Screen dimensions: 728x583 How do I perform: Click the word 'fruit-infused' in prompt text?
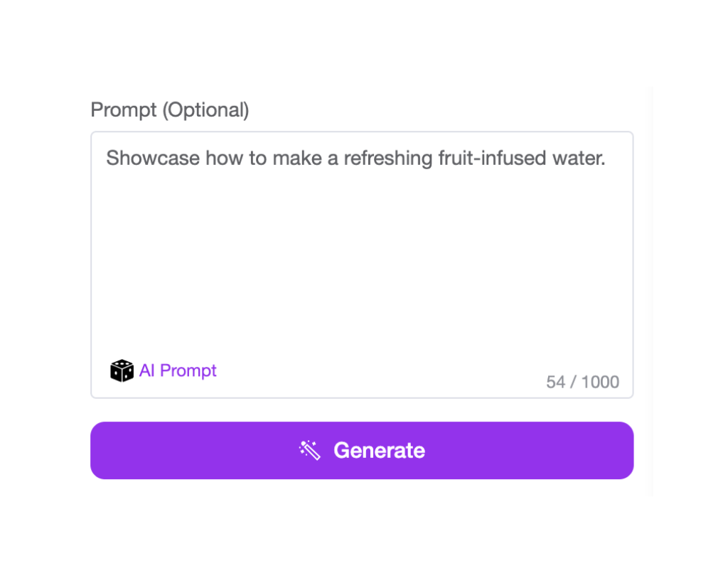(492, 159)
